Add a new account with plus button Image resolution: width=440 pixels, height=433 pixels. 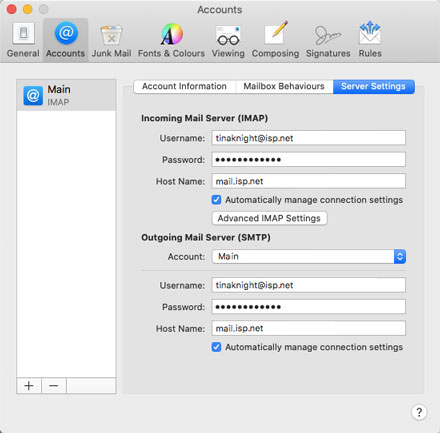[29, 386]
